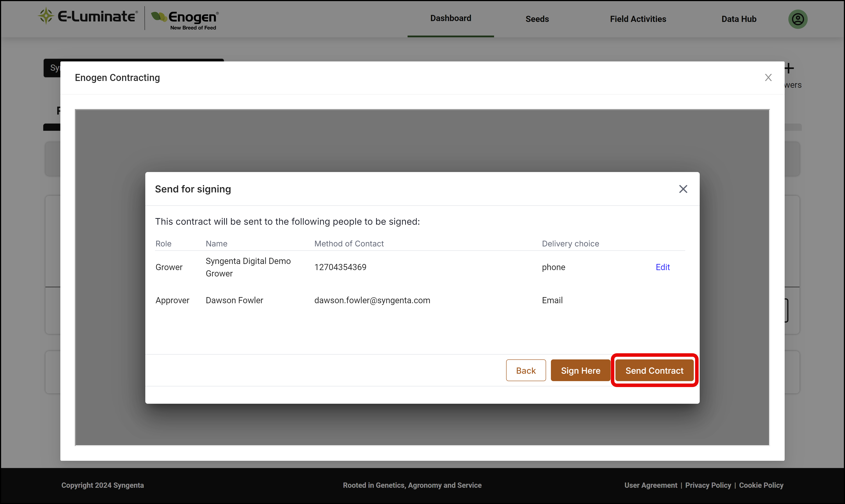Close the Enogen Contracting modal
Viewport: 845px width, 504px height.
[x=768, y=77]
